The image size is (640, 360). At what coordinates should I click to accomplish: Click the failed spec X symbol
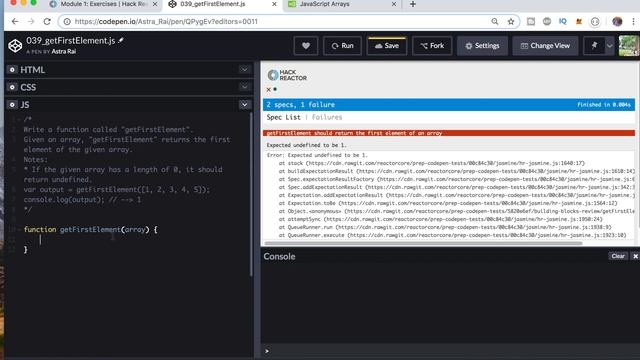269,89
